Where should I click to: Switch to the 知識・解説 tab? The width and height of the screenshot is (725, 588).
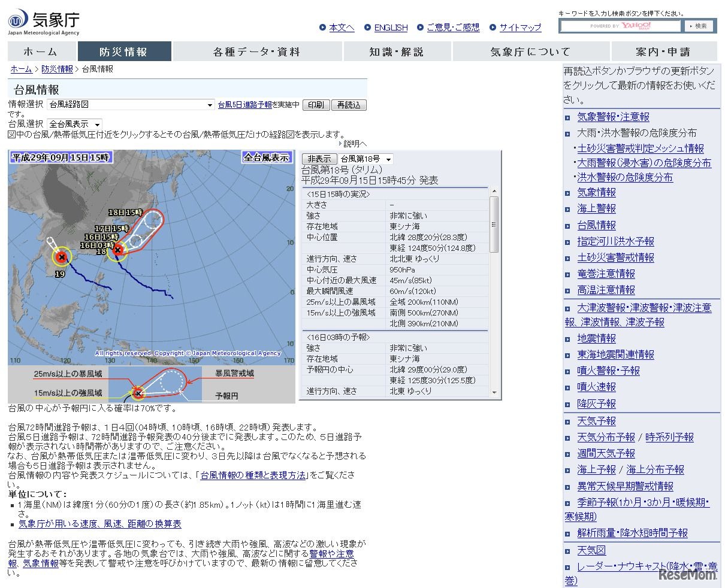click(x=397, y=51)
